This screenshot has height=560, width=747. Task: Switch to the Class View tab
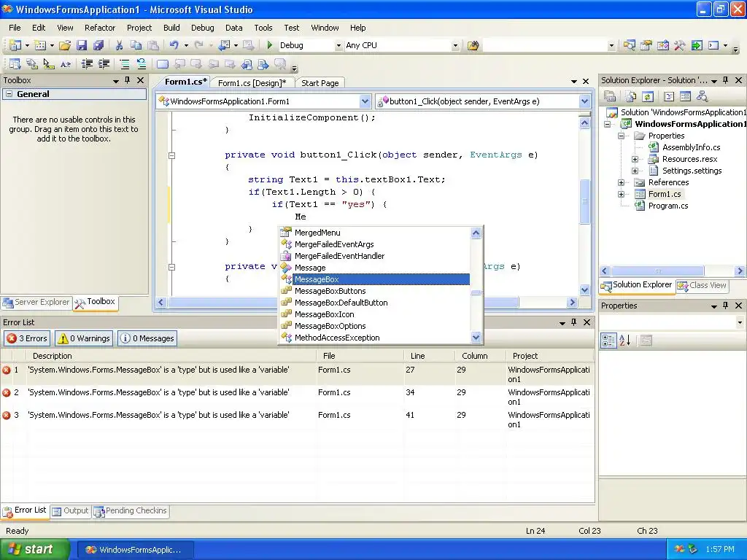(x=702, y=285)
